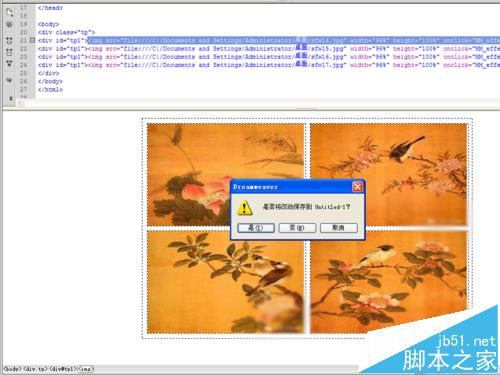500x375 pixels.
Task: Open coding toolbar overflow arrows at bottom
Action: pyautogui.click(x=11, y=99)
